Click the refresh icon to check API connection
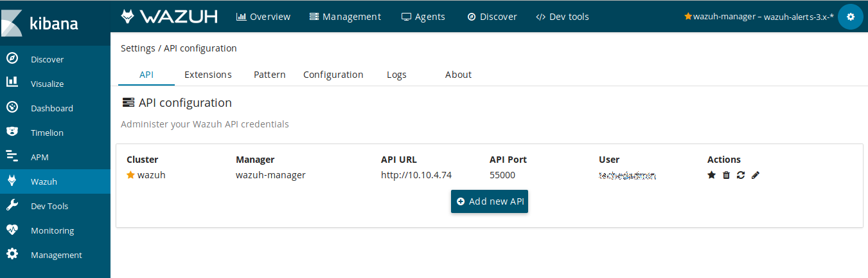 coord(741,175)
